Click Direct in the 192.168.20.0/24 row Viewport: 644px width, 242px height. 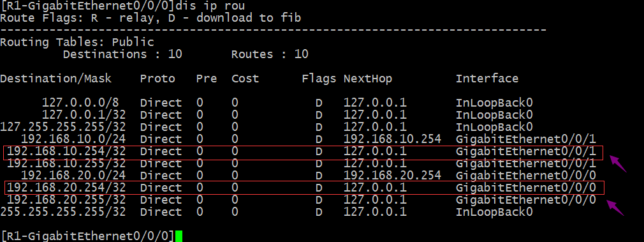click(x=161, y=176)
